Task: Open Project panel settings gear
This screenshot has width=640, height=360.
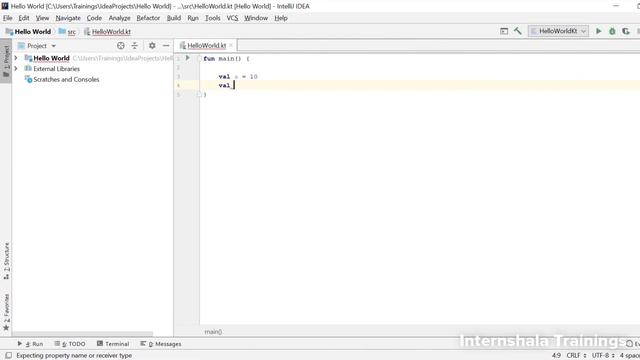Action: (x=152, y=46)
